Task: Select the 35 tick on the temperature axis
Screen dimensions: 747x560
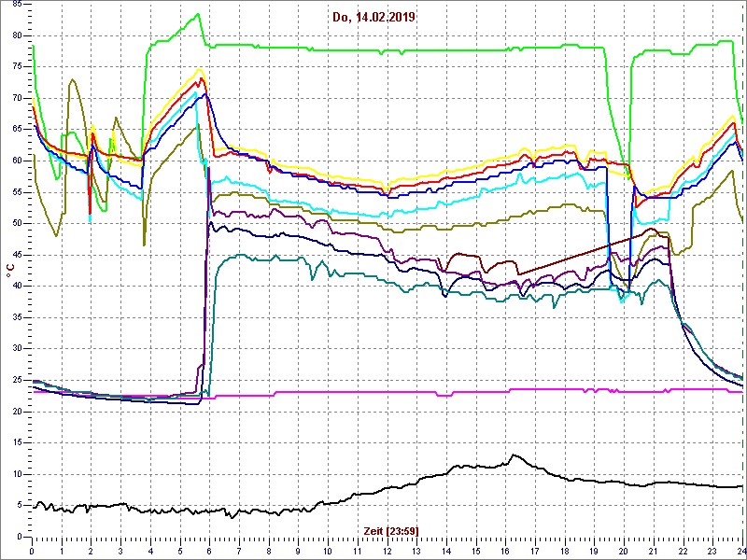Action: pos(18,317)
